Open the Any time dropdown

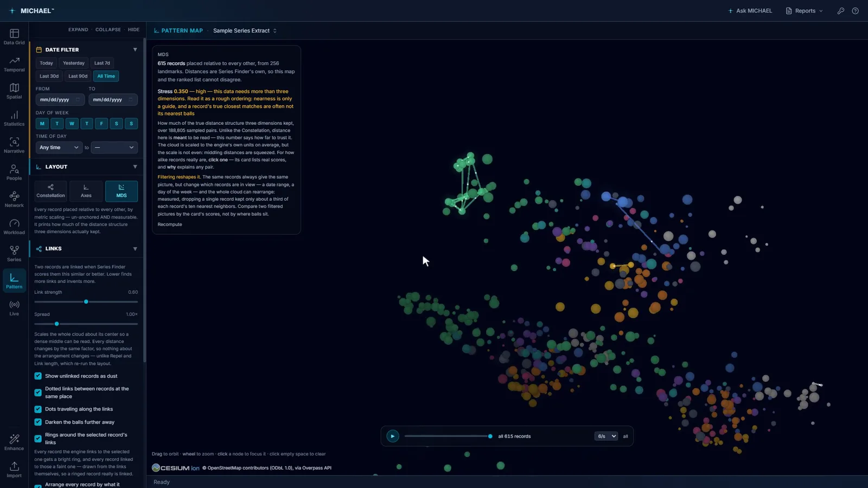[59, 147]
